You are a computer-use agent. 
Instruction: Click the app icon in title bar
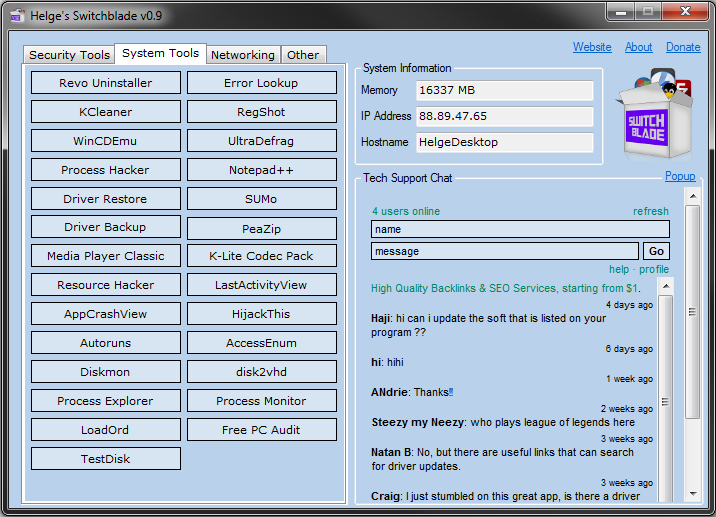(17, 16)
